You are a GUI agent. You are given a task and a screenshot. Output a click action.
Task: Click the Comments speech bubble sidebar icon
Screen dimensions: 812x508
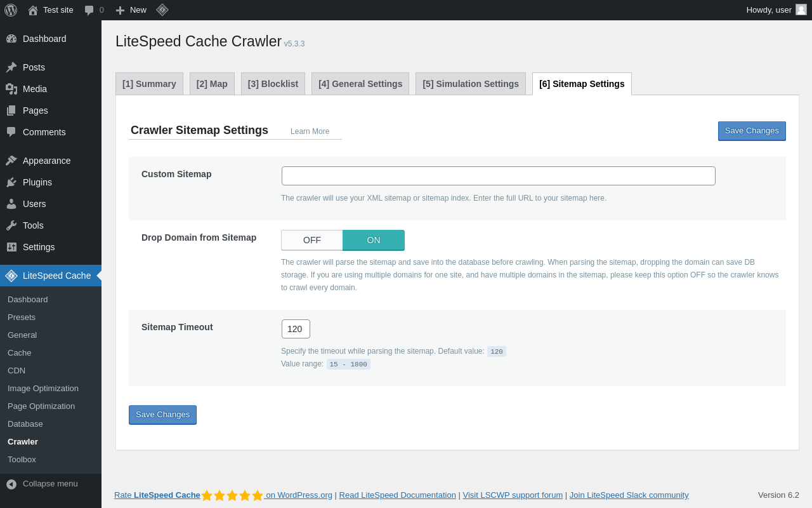click(x=11, y=132)
